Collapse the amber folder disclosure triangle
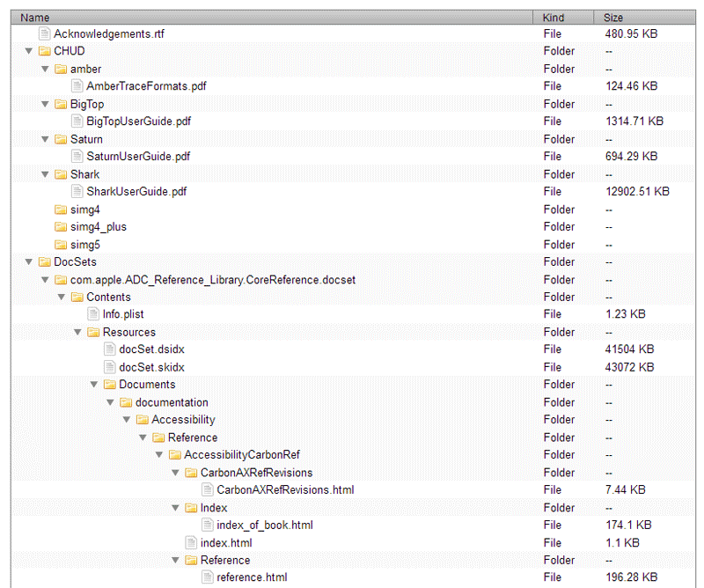 (46, 69)
